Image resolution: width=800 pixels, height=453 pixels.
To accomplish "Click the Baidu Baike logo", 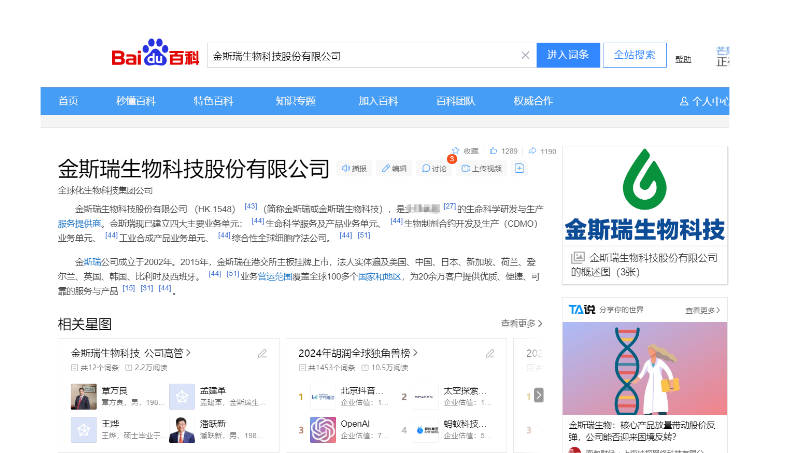I will (x=155, y=53).
